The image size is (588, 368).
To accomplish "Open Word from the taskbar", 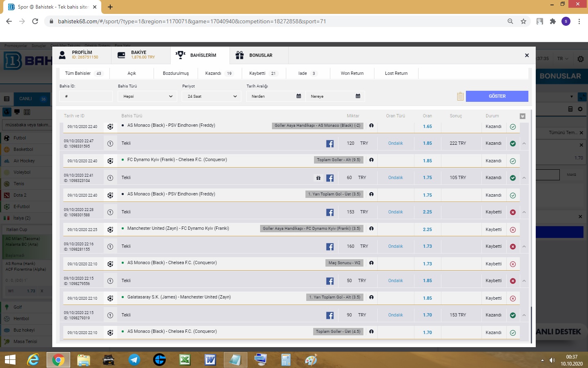I will [210, 360].
